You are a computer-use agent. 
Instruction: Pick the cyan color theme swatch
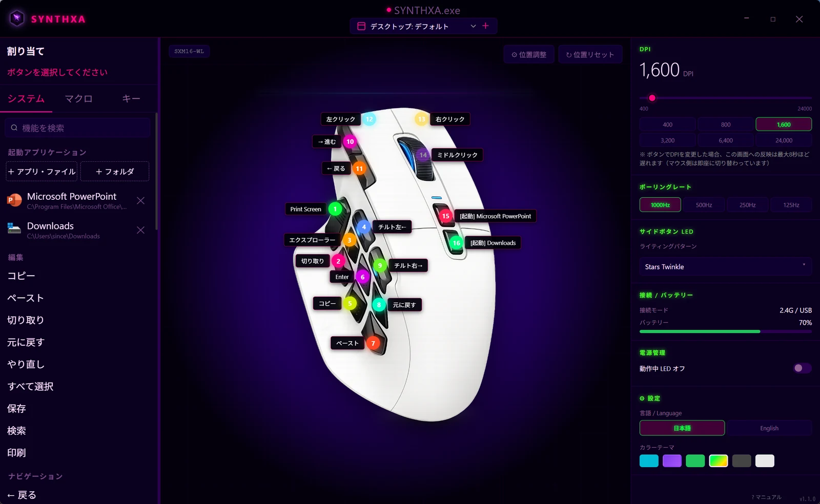click(649, 461)
